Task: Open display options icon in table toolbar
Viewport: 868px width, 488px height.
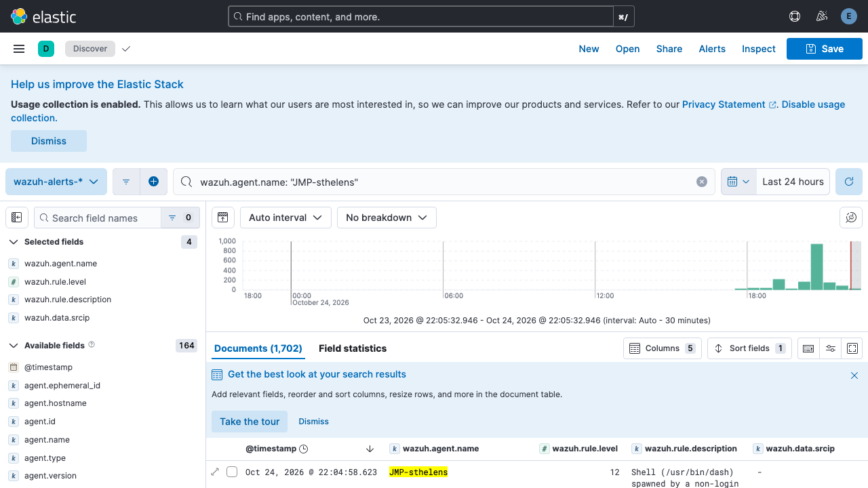Action: click(x=831, y=348)
